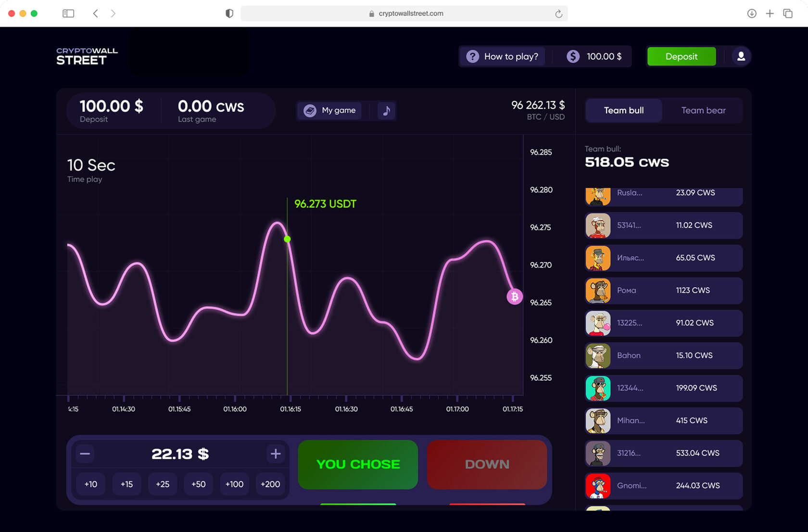Click the Bitcoin marker on the chart
808x532 pixels.
(x=515, y=297)
